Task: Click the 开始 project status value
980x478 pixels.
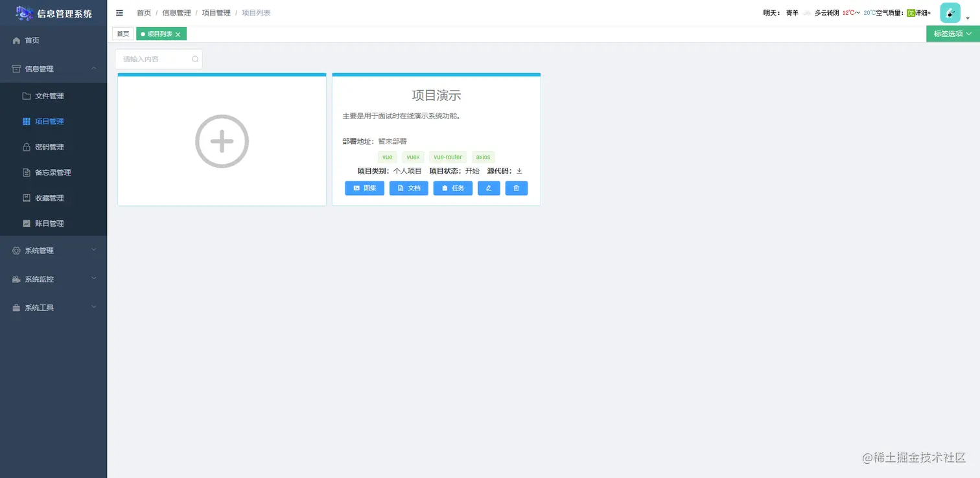Action: [x=472, y=171]
